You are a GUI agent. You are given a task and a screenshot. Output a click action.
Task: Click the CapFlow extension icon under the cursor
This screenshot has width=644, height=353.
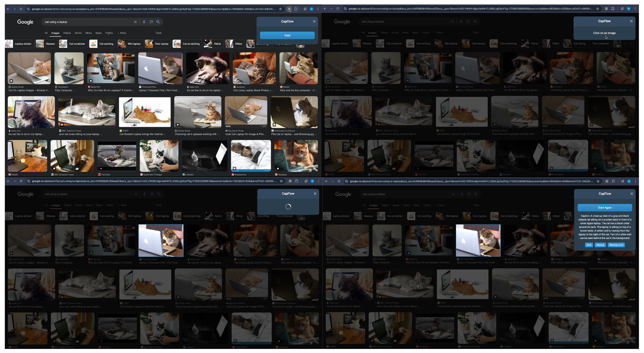[x=289, y=9]
